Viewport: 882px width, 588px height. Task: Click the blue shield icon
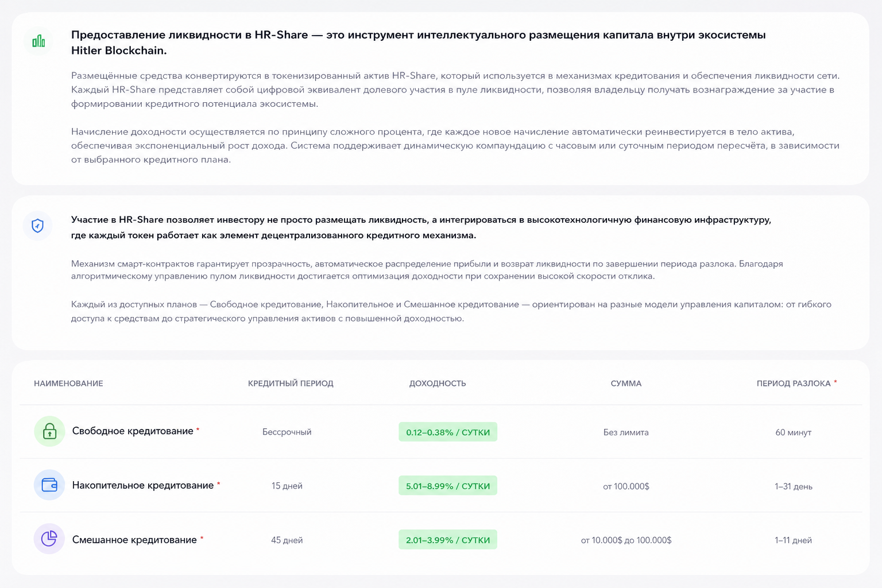click(37, 226)
